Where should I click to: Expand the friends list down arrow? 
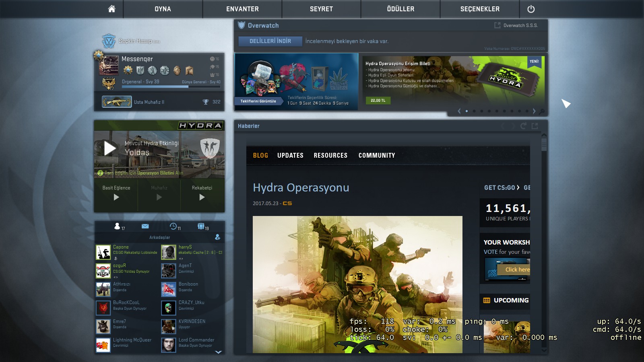tap(218, 352)
